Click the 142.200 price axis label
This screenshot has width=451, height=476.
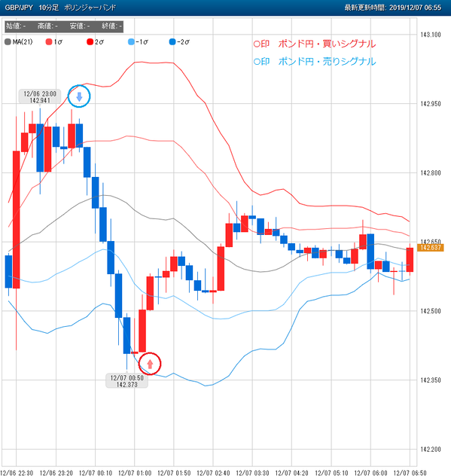[x=431, y=450]
